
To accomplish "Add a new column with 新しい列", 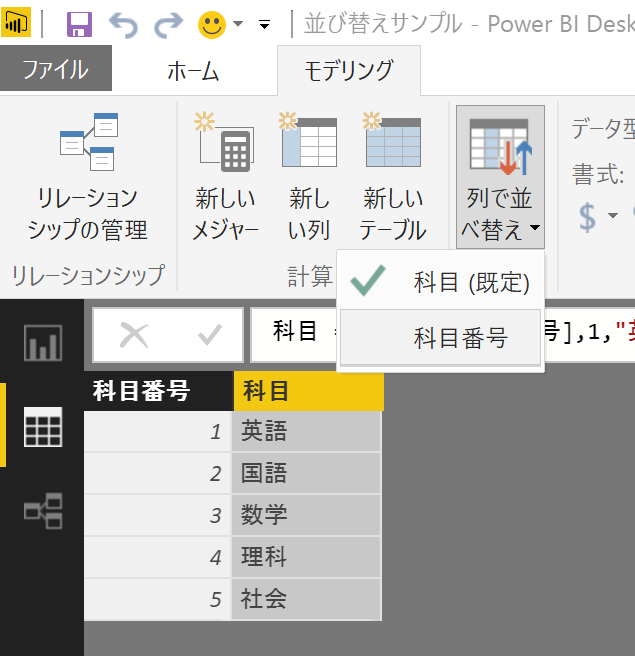I will coord(309,178).
